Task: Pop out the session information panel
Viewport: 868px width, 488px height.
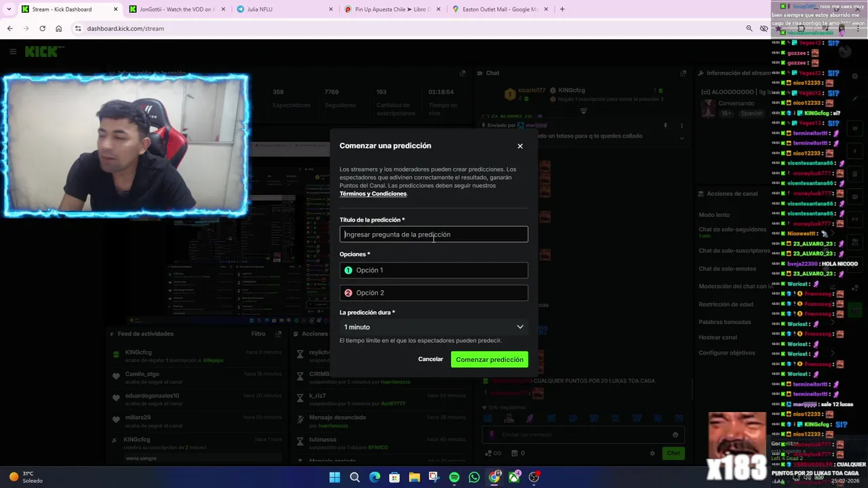Action: (x=462, y=73)
